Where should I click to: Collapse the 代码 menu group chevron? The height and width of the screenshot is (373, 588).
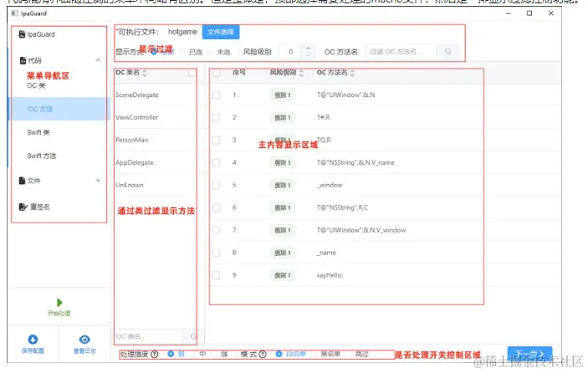(98, 60)
